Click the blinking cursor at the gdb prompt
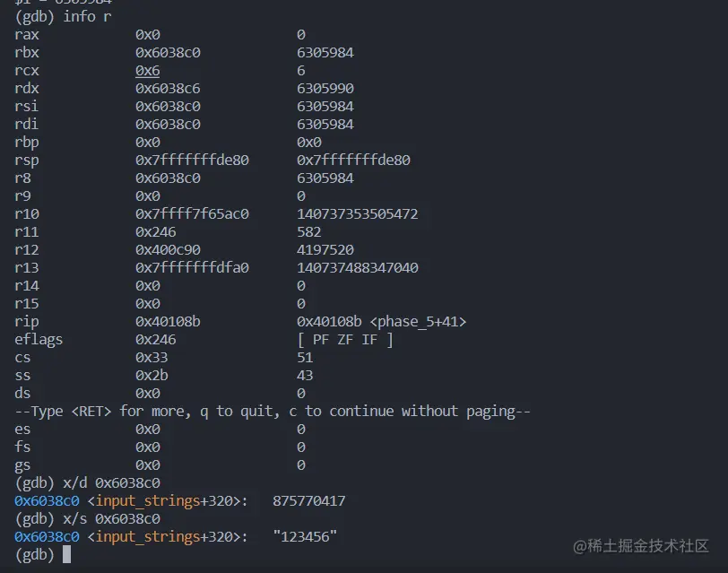This screenshot has width=728, height=573. pos(68,554)
